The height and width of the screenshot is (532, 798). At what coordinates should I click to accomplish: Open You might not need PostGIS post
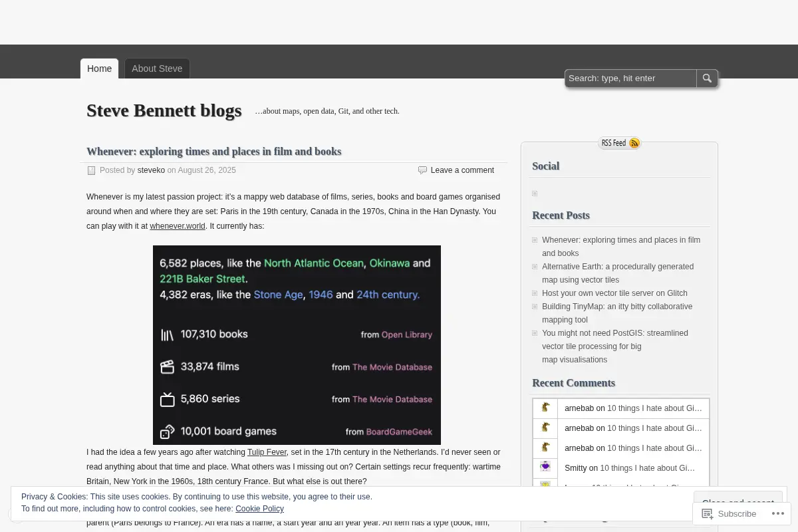click(x=615, y=346)
